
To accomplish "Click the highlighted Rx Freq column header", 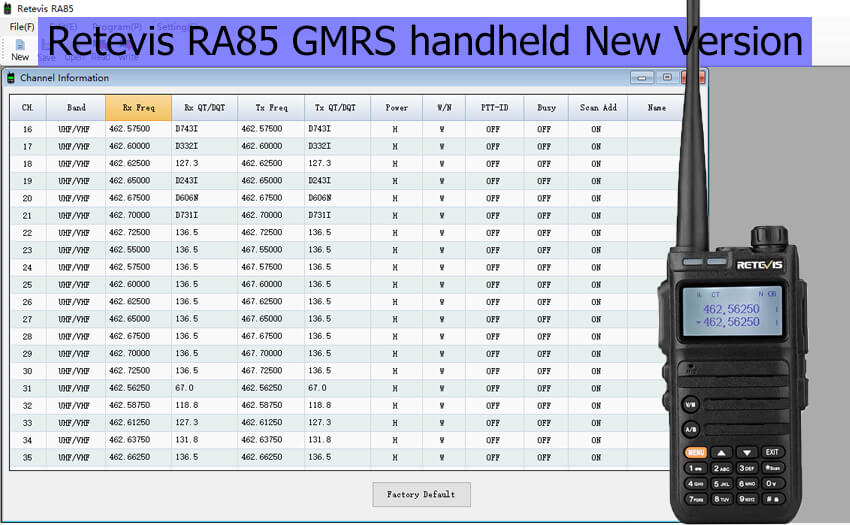I will point(138,108).
